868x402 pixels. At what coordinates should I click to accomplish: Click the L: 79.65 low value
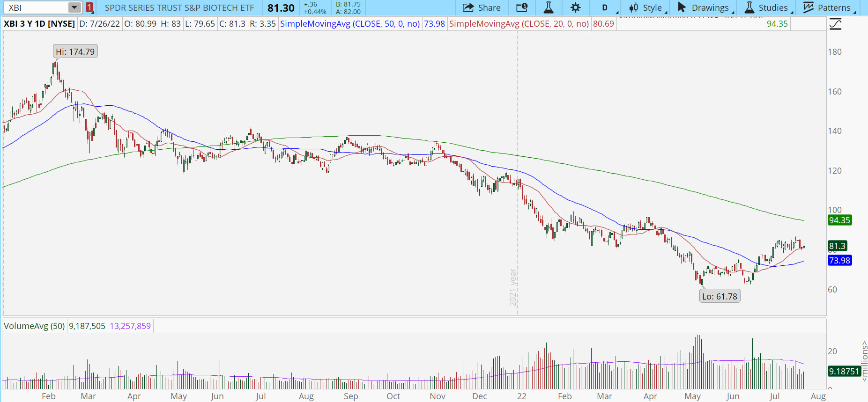tap(200, 24)
